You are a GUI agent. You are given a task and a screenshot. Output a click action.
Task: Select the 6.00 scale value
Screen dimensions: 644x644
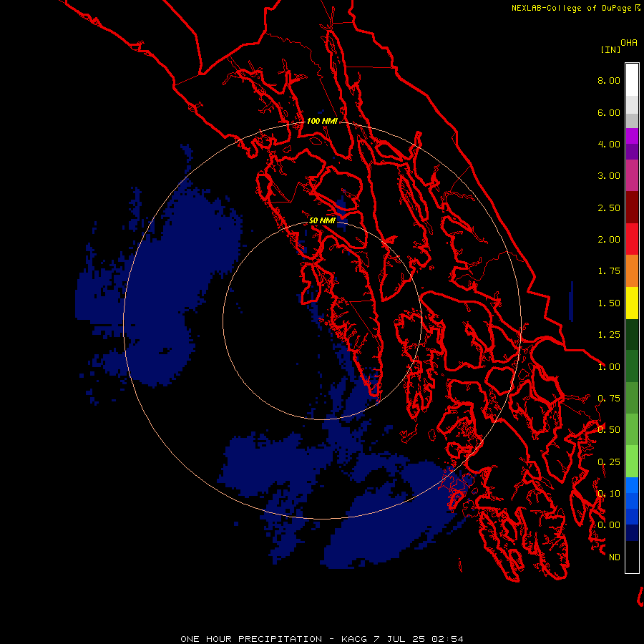coord(609,112)
